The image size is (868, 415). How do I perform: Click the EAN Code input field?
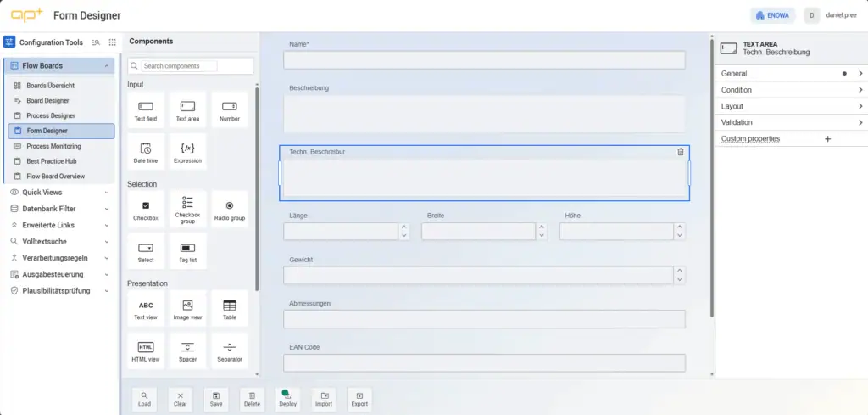[484, 363]
